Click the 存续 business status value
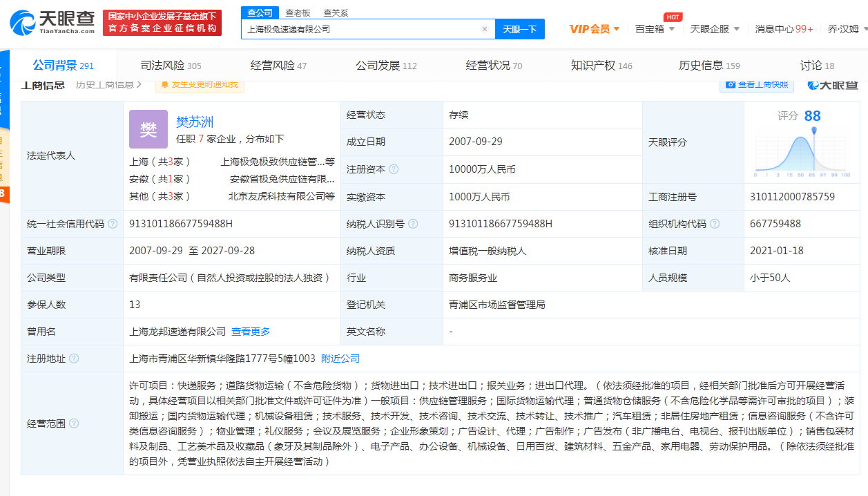 tap(459, 115)
